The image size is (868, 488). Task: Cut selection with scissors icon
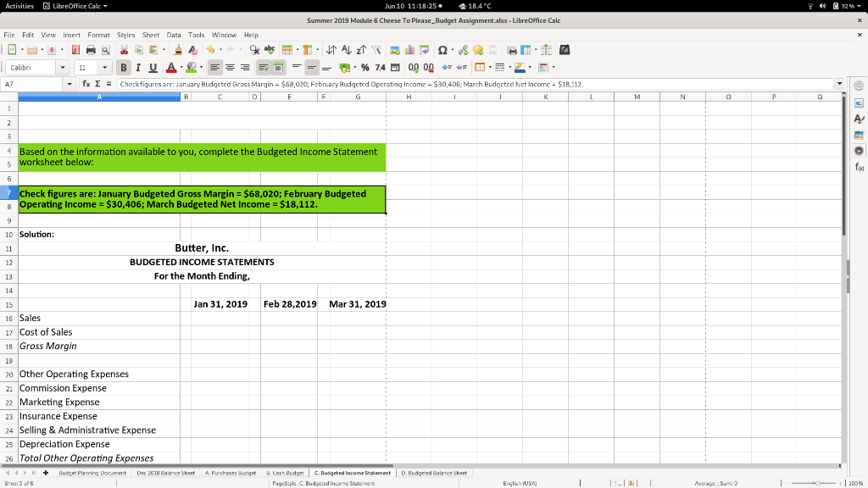pos(124,50)
